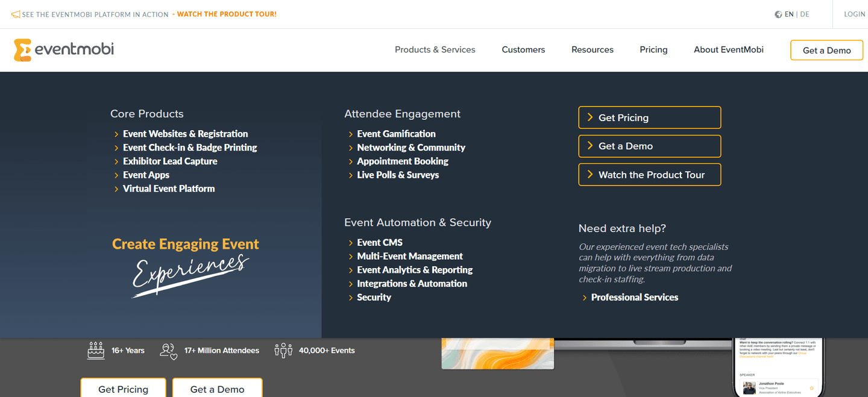Viewport: 868px width, 397px height.
Task: Open Event Apps page
Action: tap(146, 175)
